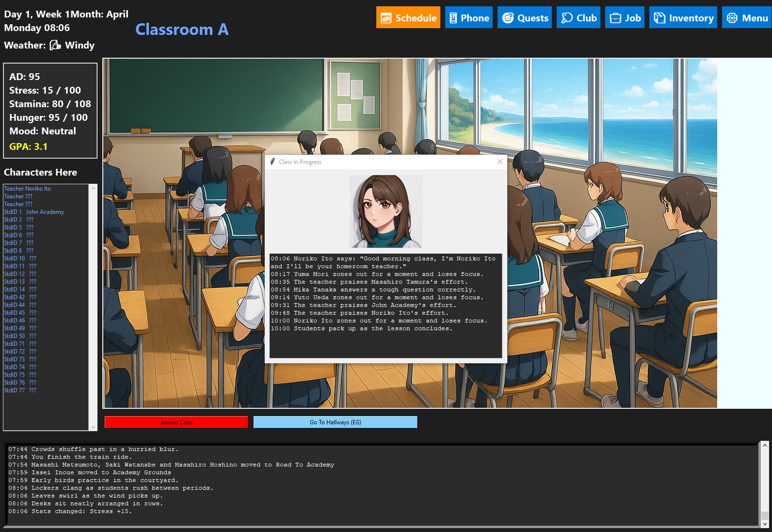Click log line praising John Academy's effort
Screen dimensions: 772x532
[363, 305]
